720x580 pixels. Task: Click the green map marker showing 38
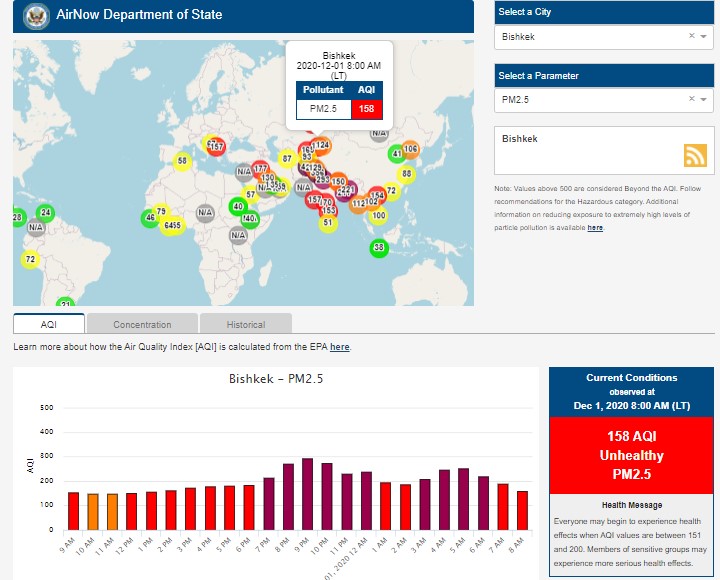click(x=378, y=248)
